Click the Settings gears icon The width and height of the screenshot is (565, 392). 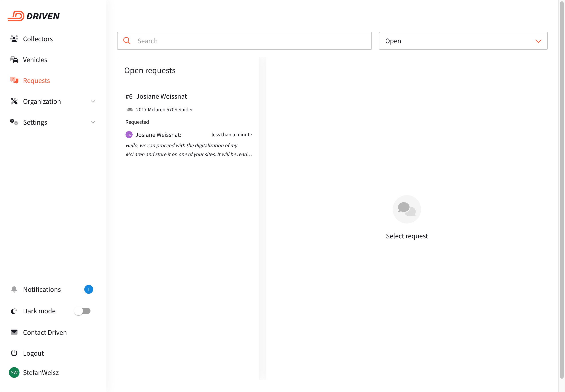14,122
